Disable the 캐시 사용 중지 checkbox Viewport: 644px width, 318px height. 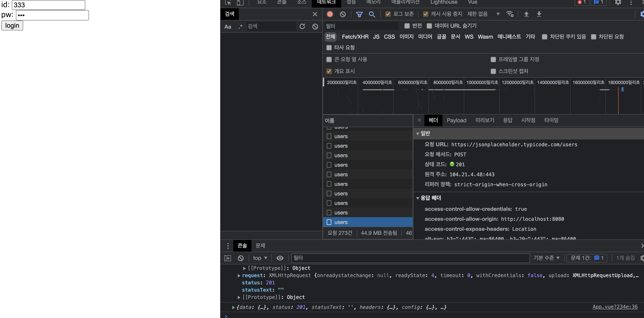[x=425, y=14]
